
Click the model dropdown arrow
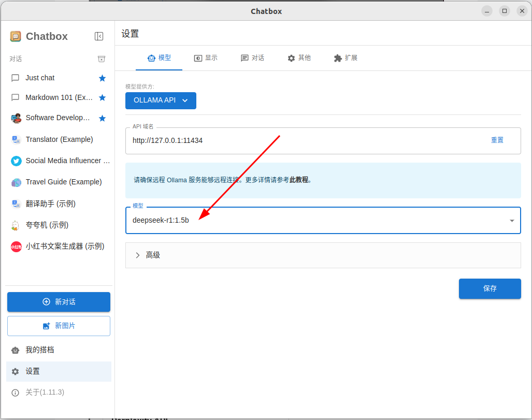[512, 221]
